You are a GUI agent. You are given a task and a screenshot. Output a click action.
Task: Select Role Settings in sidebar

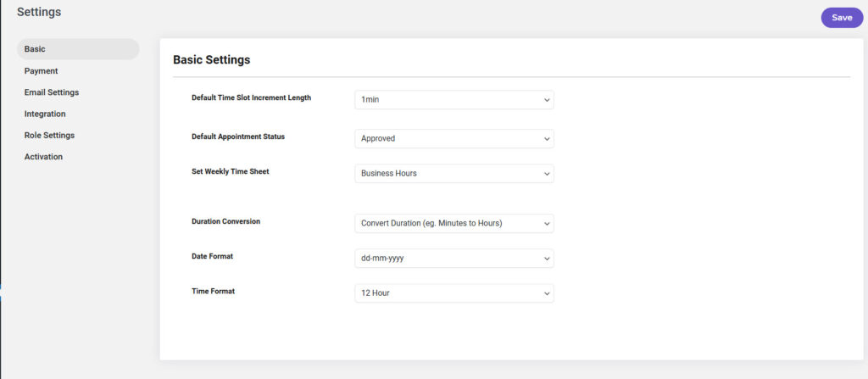coord(49,135)
